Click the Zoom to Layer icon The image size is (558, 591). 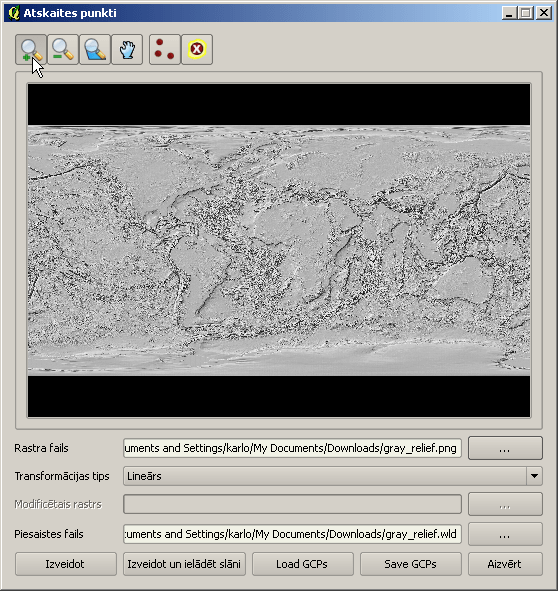coord(95,49)
